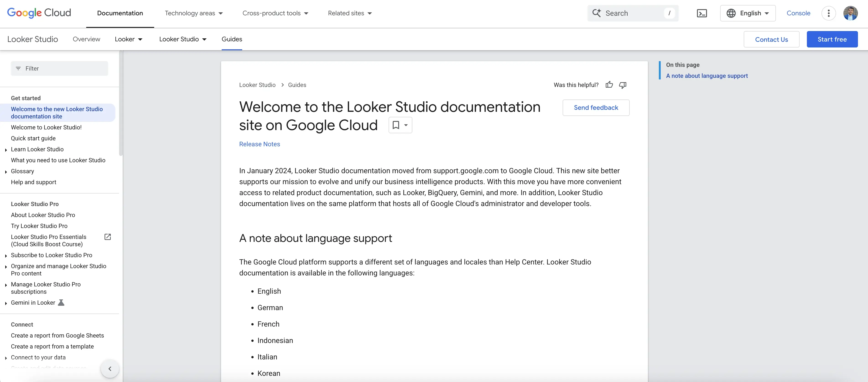Image resolution: width=868 pixels, height=382 pixels.
Task: Expand the Glossary section
Action: pos(6,172)
